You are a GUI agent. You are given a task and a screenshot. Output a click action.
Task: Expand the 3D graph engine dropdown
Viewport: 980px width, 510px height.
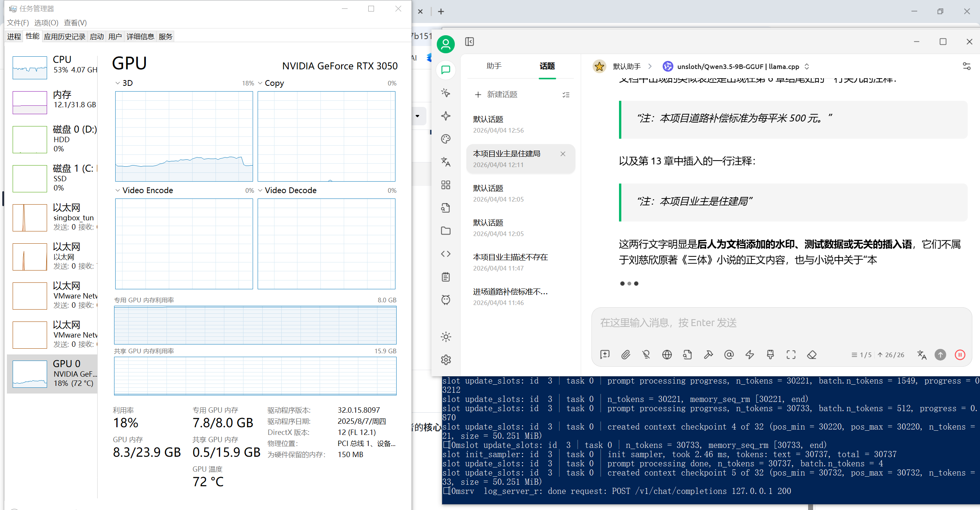coord(118,83)
